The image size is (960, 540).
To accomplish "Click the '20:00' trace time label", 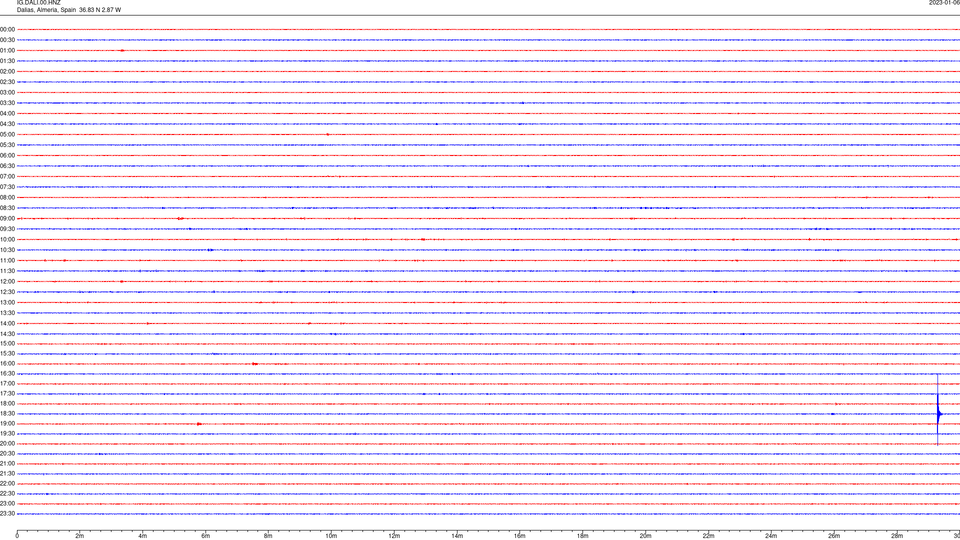I will coord(7,444).
